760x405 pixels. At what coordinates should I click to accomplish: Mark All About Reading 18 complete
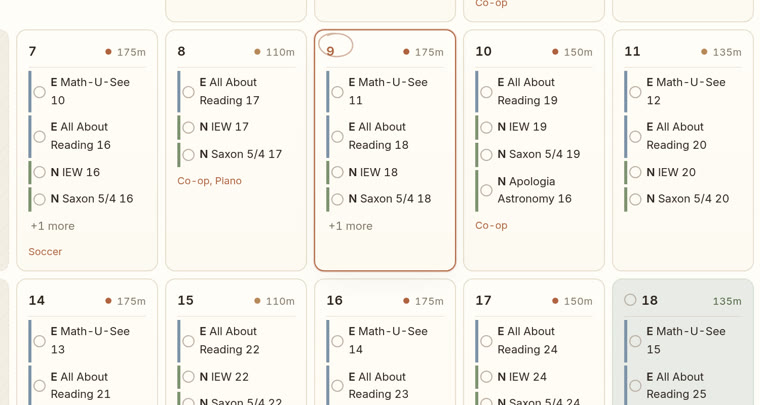(x=337, y=137)
